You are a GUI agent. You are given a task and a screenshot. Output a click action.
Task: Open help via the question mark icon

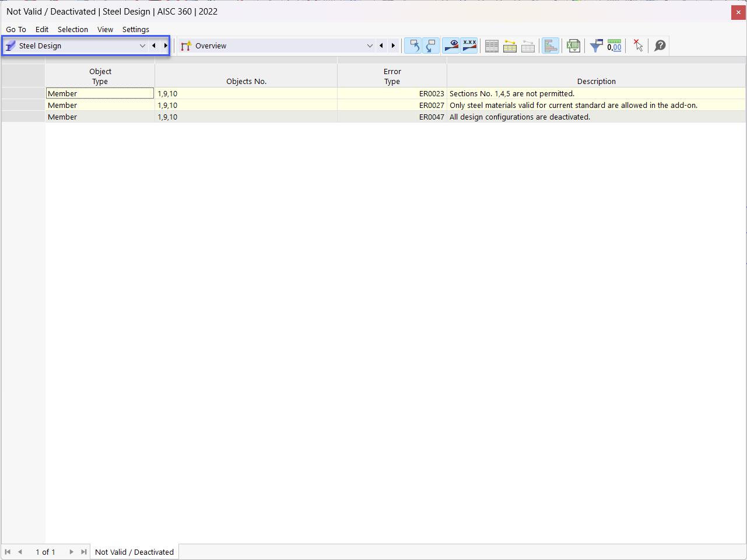(659, 45)
